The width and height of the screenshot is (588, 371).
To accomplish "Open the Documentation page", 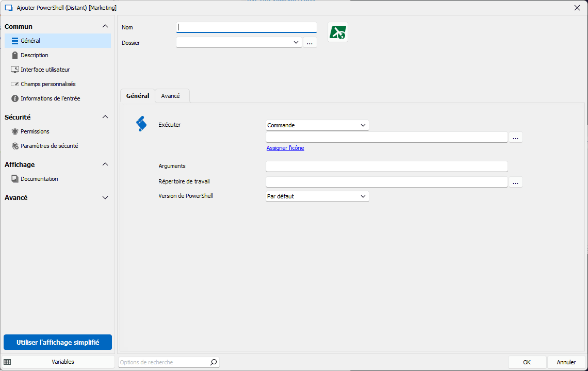I will coord(39,179).
